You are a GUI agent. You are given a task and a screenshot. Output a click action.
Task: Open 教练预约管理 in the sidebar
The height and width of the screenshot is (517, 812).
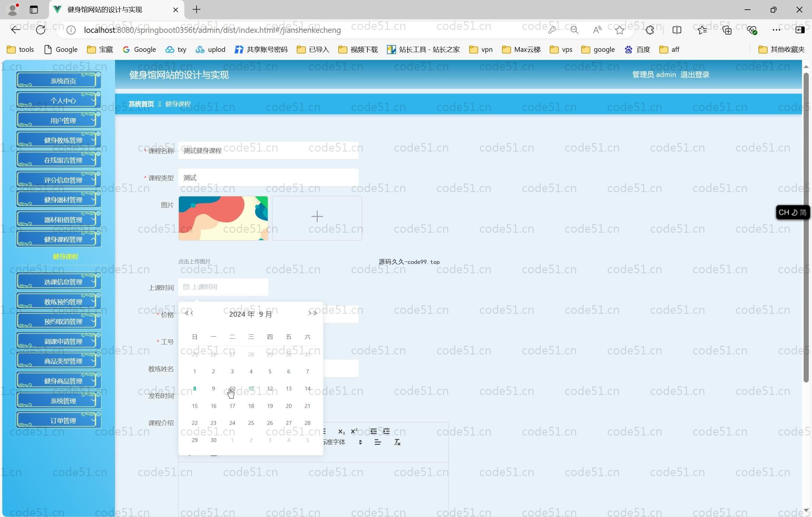point(59,301)
